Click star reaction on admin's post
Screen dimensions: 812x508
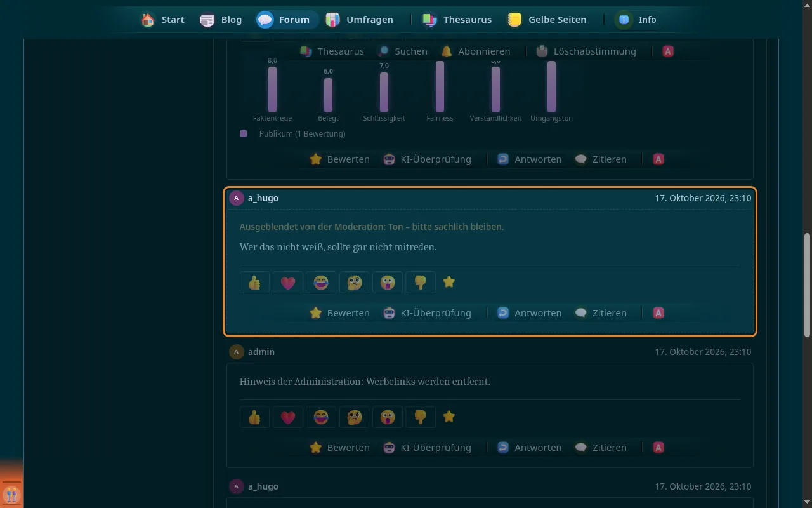pos(449,417)
